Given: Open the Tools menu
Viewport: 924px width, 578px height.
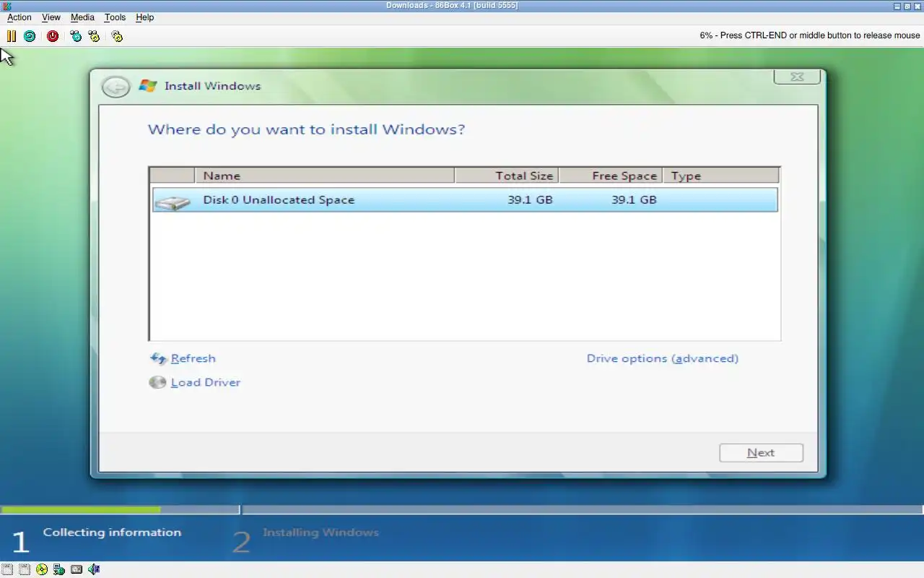Looking at the screenshot, I should (115, 17).
